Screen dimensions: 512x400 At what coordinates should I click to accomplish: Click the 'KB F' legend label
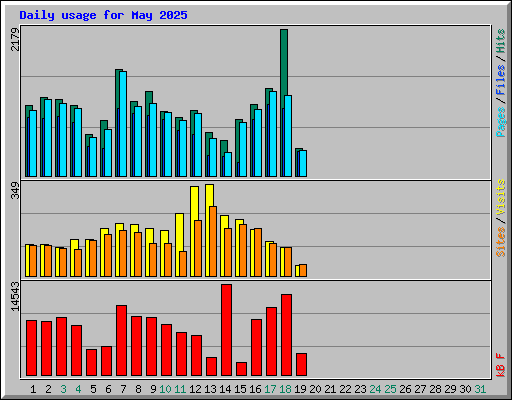pos(500,365)
